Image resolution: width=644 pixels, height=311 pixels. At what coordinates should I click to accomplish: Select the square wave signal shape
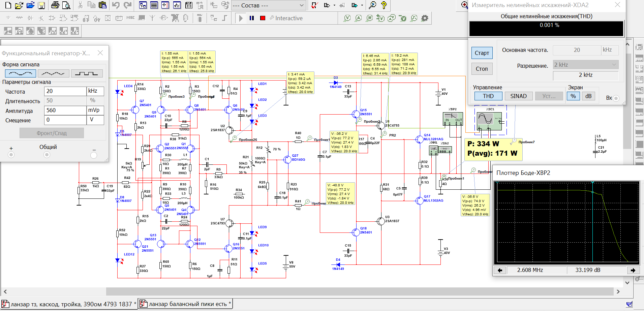click(x=87, y=73)
